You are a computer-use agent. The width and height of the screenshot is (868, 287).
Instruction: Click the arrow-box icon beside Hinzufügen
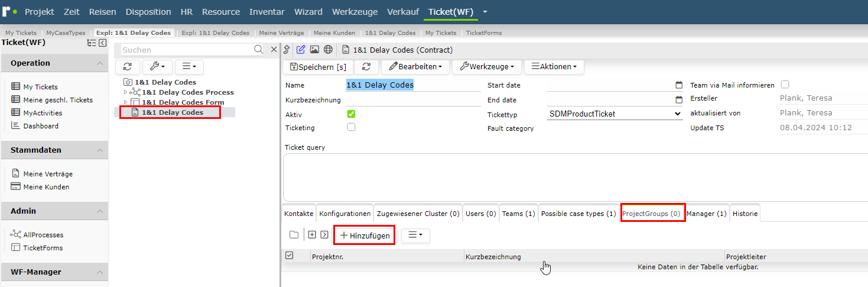pyautogui.click(x=324, y=235)
